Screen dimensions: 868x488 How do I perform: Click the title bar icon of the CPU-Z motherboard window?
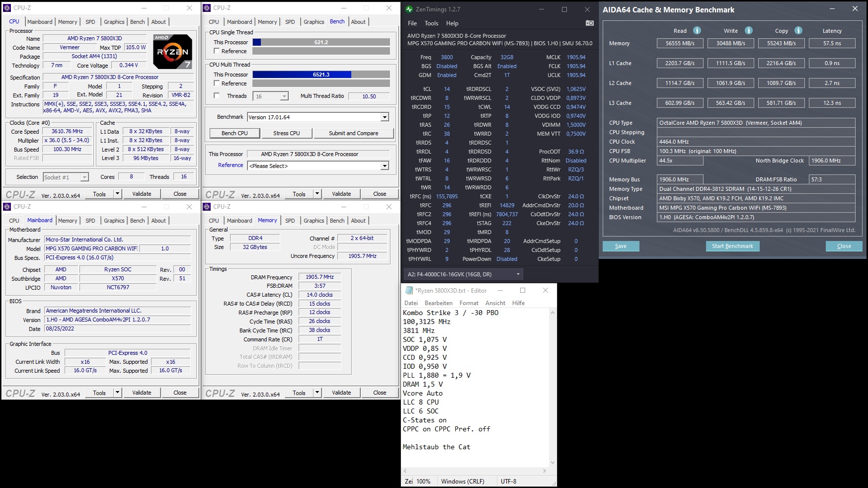click(7, 207)
